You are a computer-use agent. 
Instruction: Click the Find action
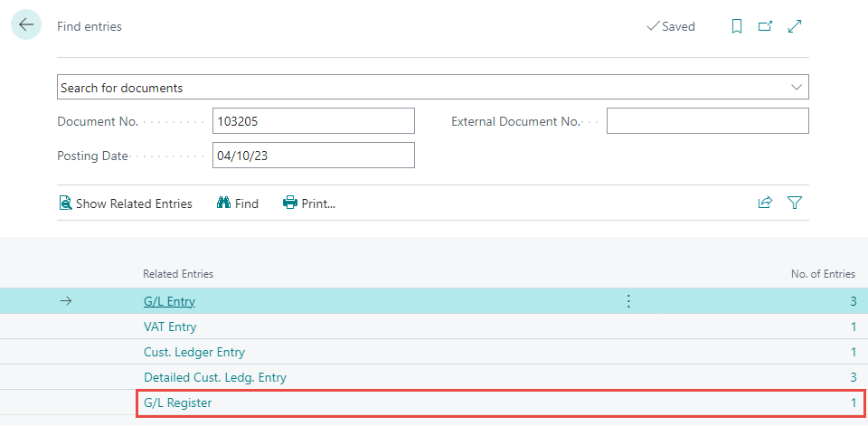click(238, 204)
